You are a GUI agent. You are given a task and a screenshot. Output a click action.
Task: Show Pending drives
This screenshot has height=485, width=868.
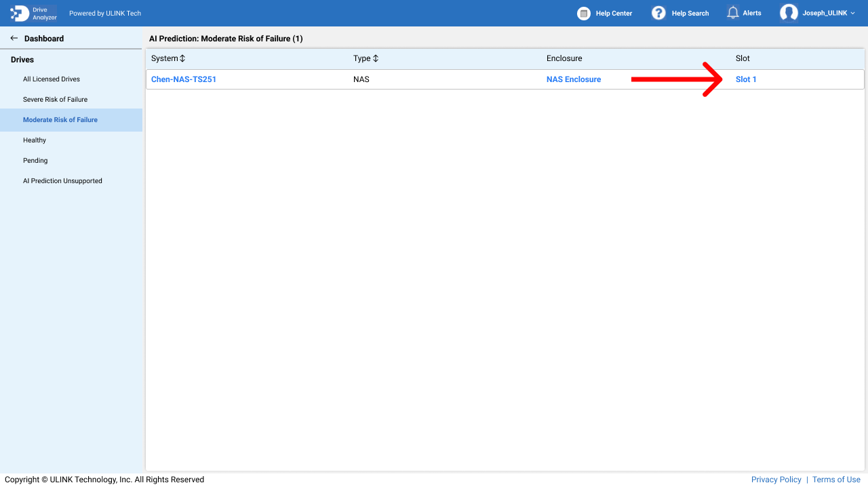[x=35, y=161]
